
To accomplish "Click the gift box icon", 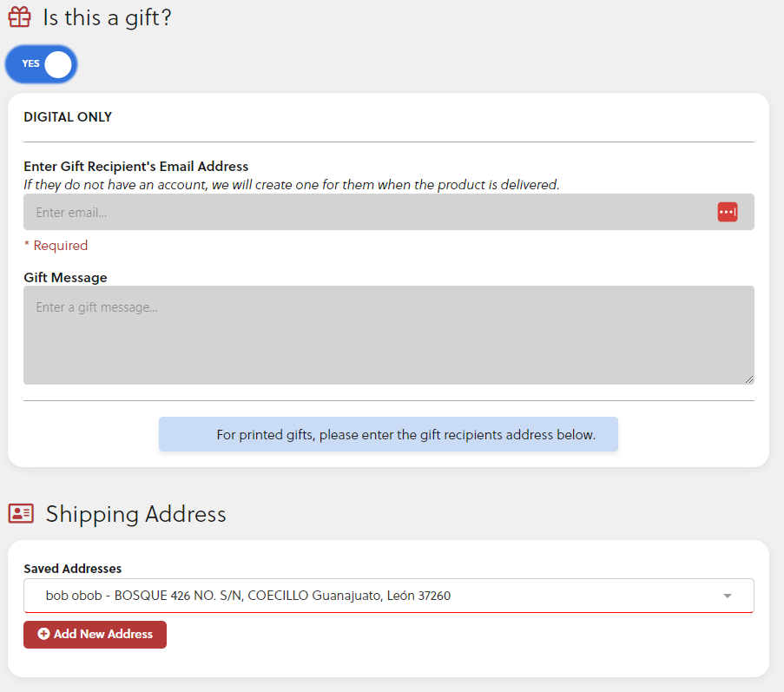I will click(19, 17).
